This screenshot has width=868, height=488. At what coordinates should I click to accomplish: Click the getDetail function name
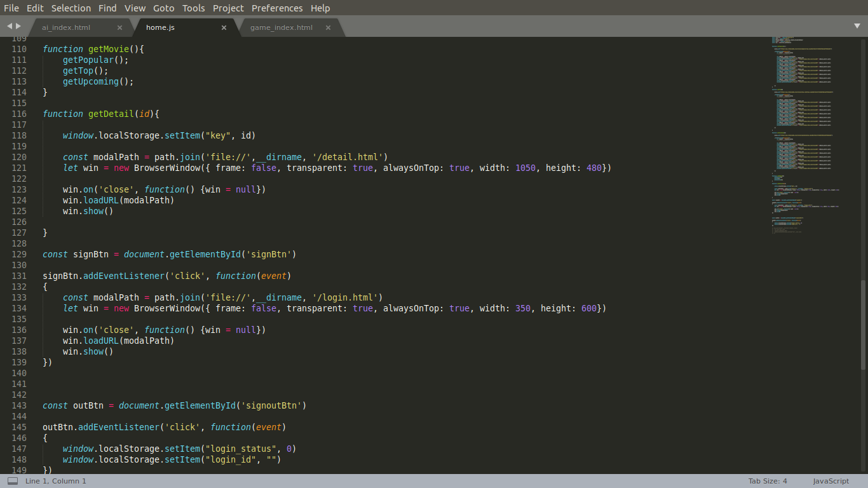coord(111,114)
